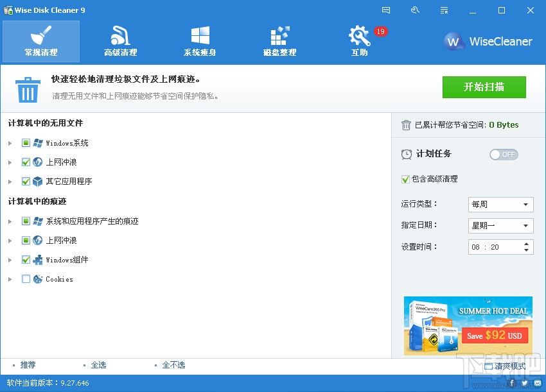Viewport: 546px width, 392px height.
Task: Expand the Windows系统 tree node
Action: click(10, 143)
